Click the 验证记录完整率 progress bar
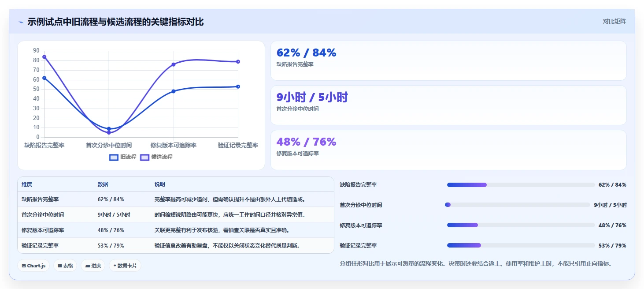 tap(521, 245)
